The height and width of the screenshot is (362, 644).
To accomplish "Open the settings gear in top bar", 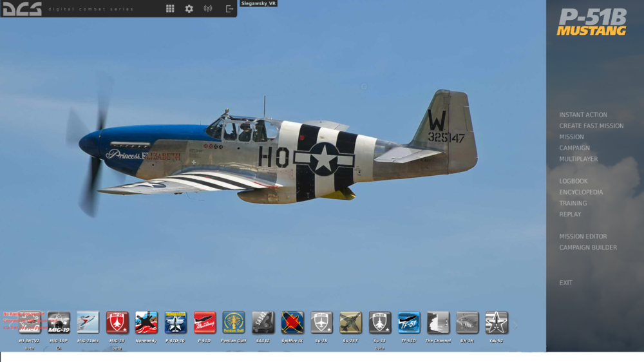I will point(189,8).
